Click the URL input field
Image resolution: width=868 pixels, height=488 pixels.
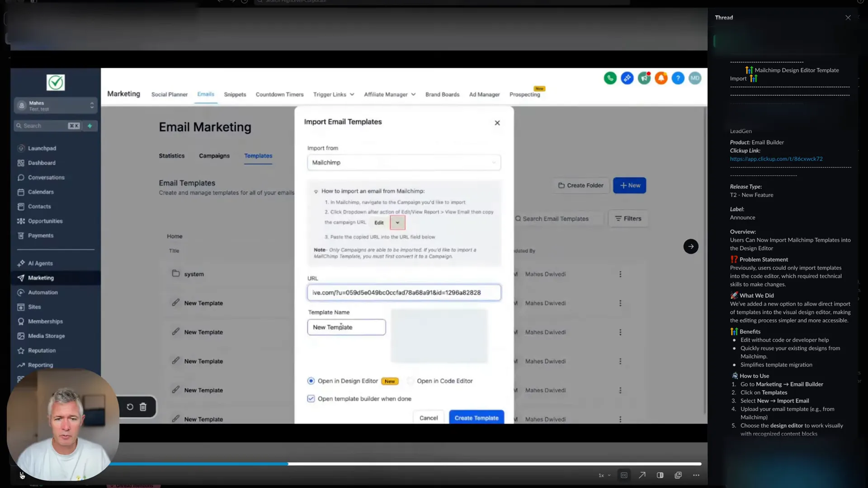tap(404, 292)
